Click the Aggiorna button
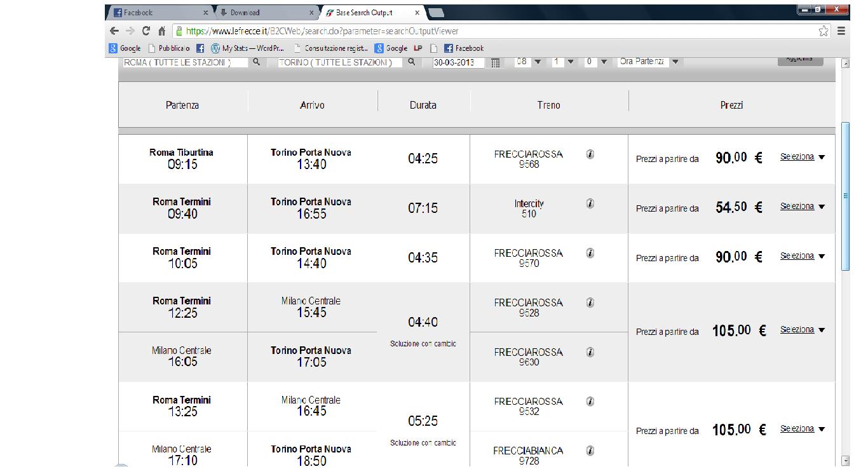The height and width of the screenshot is (469, 868). pos(799,59)
